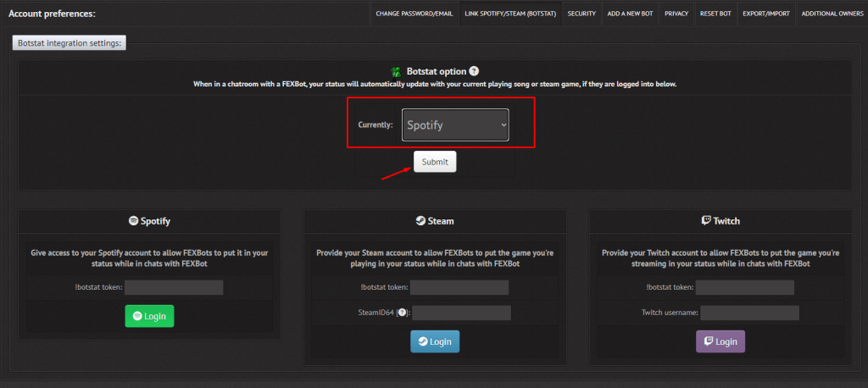
Task: Switch to Additional Owners tab
Action: coord(832,14)
